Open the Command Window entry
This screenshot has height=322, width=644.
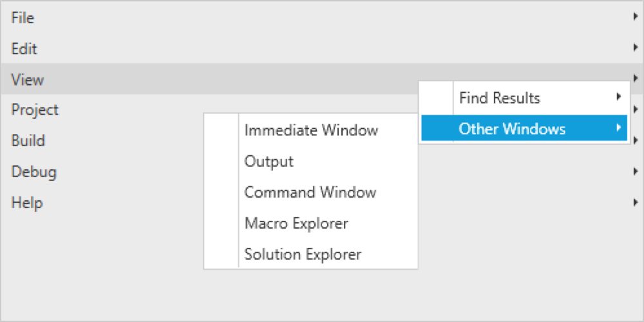[x=310, y=192]
